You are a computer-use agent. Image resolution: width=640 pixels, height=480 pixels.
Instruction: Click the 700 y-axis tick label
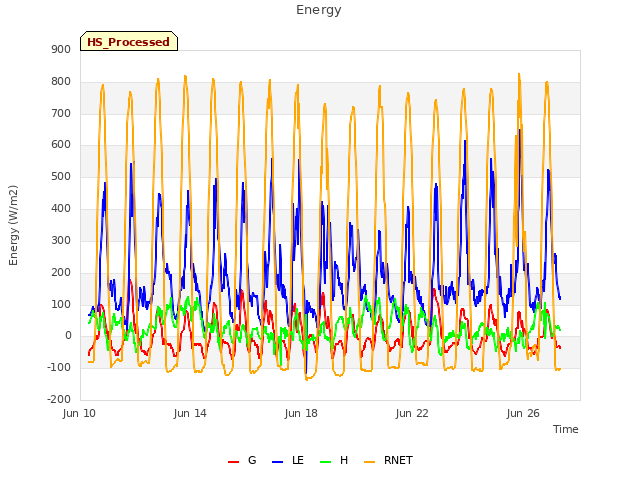pos(61,113)
